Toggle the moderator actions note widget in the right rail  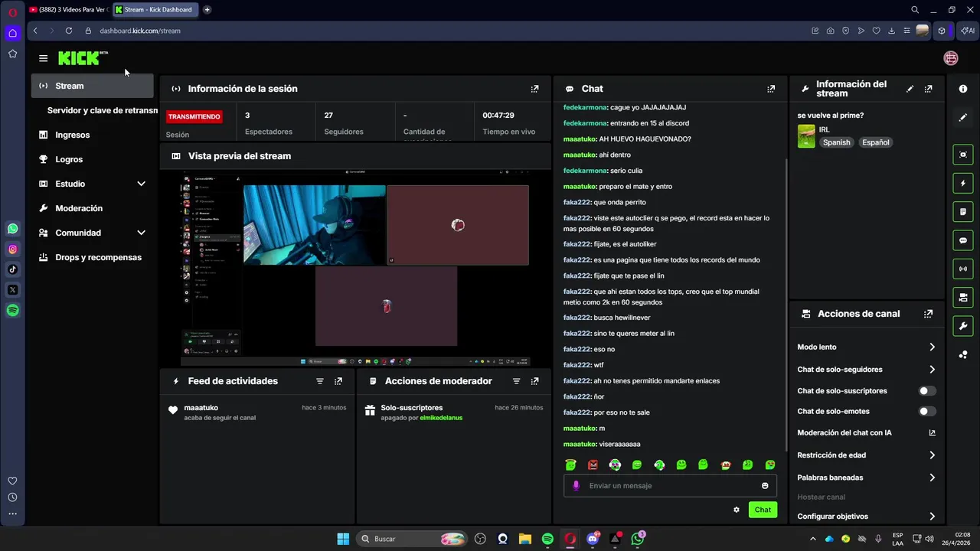tap(963, 212)
